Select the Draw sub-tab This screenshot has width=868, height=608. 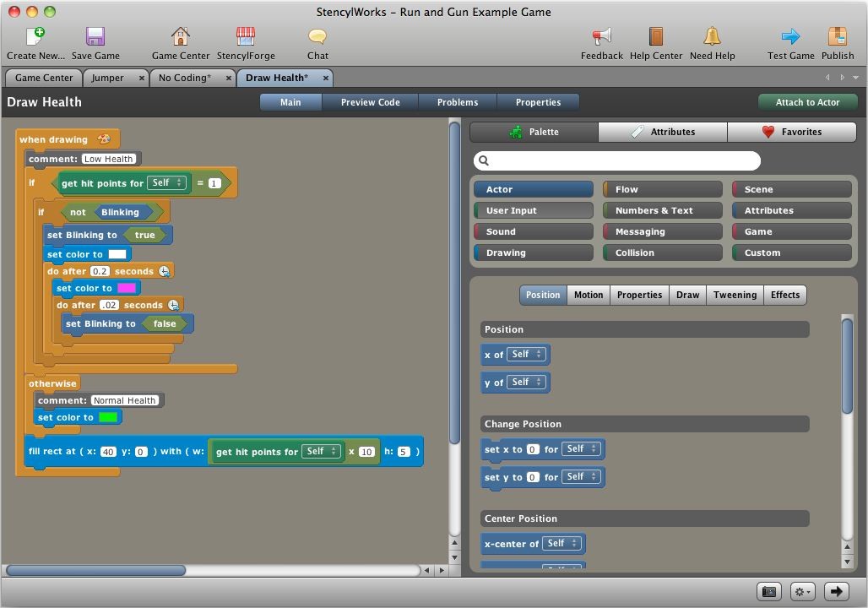(687, 295)
